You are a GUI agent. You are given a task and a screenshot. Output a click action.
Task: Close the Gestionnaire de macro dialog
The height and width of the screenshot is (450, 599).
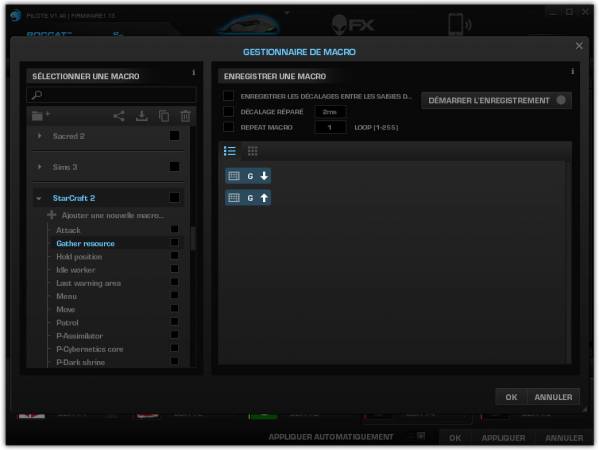(579, 46)
